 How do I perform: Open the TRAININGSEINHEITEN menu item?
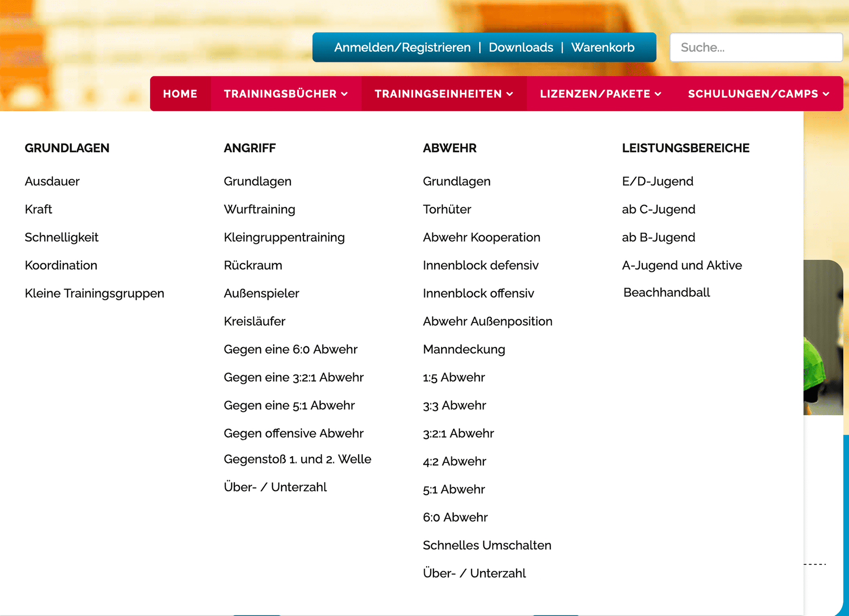444,94
